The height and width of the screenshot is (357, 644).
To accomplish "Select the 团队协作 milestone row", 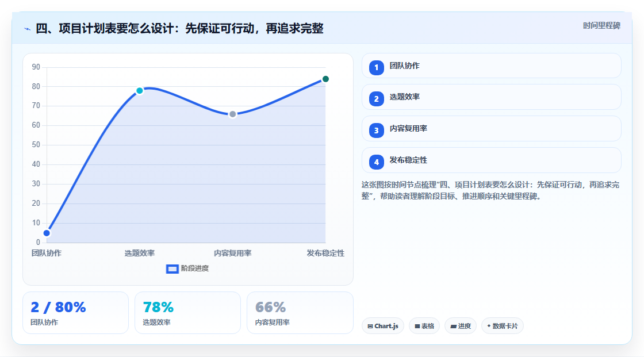I will pos(491,66).
